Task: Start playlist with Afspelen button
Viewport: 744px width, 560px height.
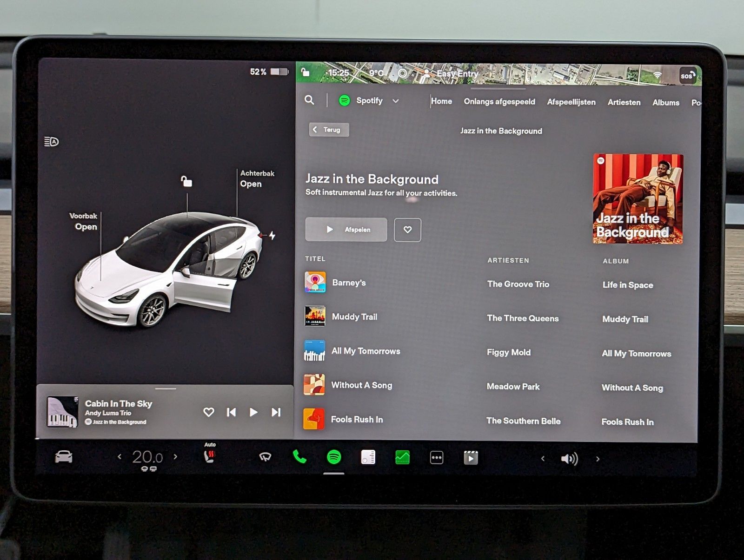Action: point(346,230)
